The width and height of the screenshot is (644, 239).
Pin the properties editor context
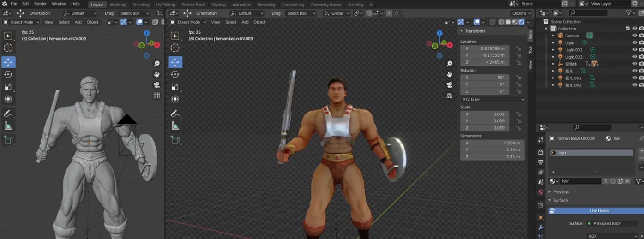641,138
